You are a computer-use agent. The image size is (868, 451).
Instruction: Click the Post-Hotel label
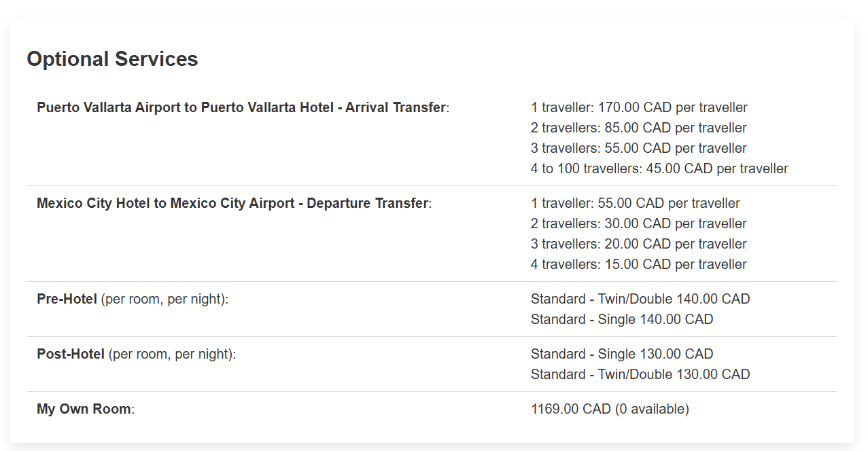click(71, 354)
